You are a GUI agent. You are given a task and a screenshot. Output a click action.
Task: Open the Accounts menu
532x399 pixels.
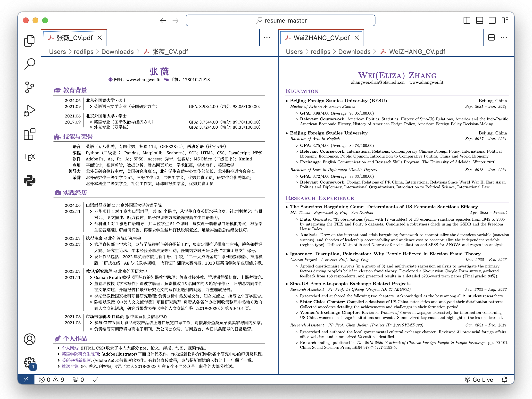click(29, 339)
